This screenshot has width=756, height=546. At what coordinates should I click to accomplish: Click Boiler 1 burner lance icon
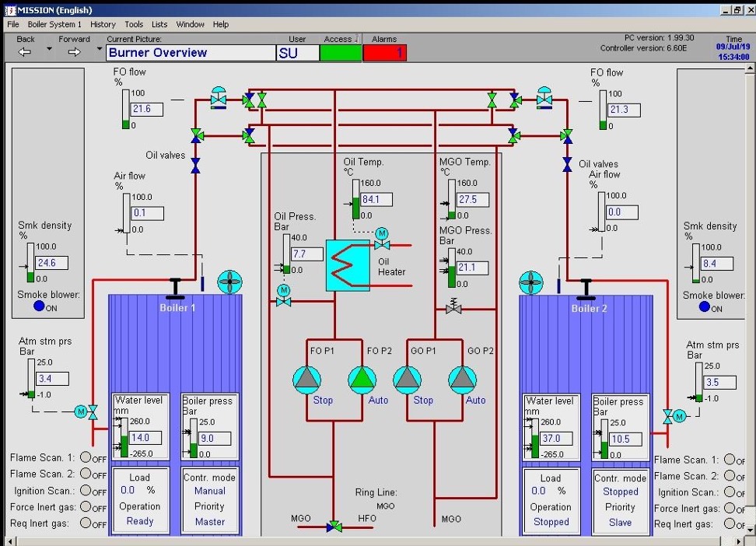coord(175,289)
